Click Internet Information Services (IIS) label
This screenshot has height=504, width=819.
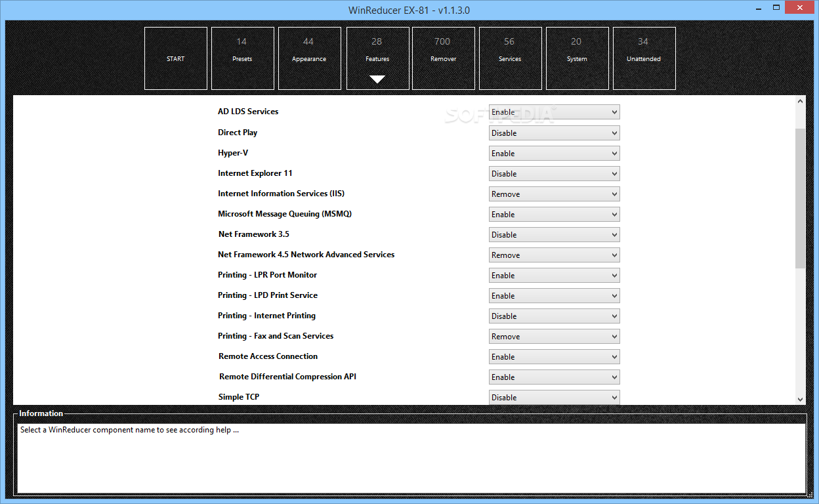282,194
